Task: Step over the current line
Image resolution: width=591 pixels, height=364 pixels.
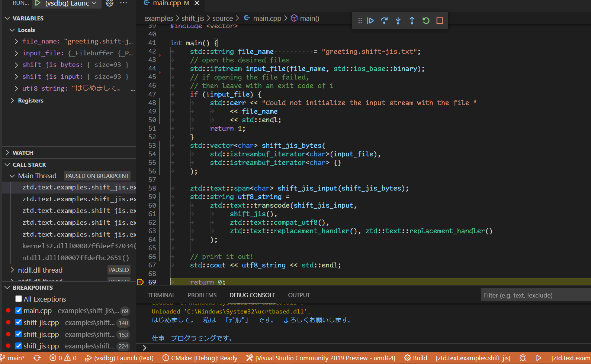Action: point(384,21)
